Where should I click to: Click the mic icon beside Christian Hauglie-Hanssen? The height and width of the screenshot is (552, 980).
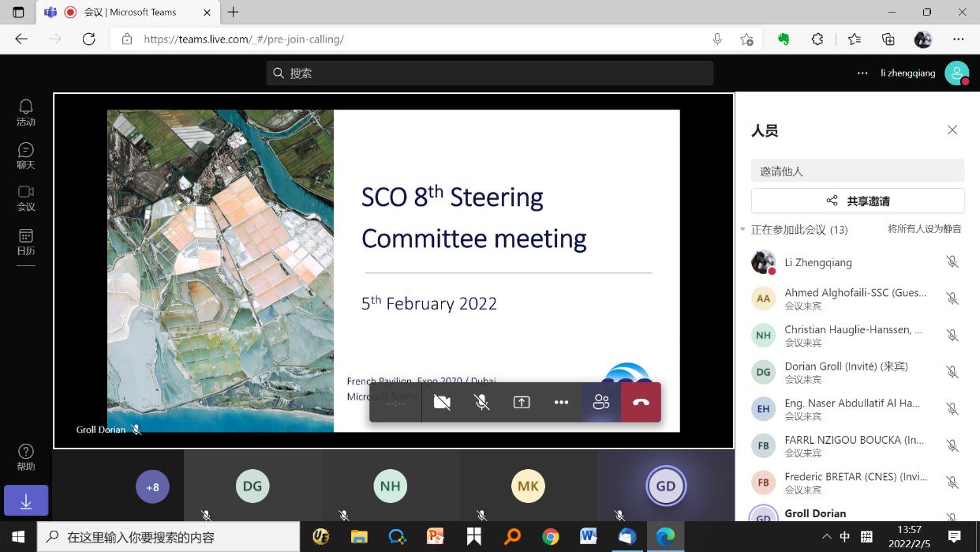click(x=952, y=336)
